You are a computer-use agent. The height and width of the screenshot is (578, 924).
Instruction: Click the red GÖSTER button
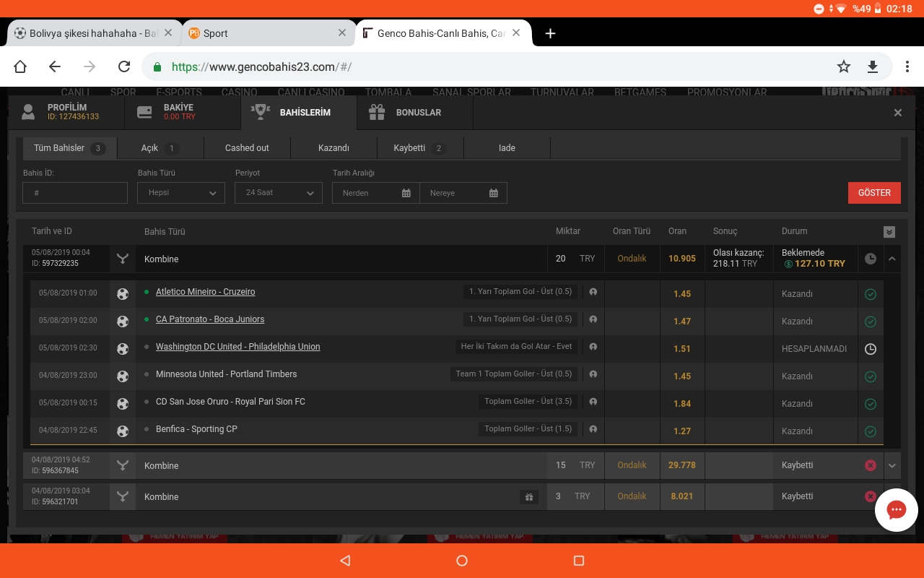[874, 193]
